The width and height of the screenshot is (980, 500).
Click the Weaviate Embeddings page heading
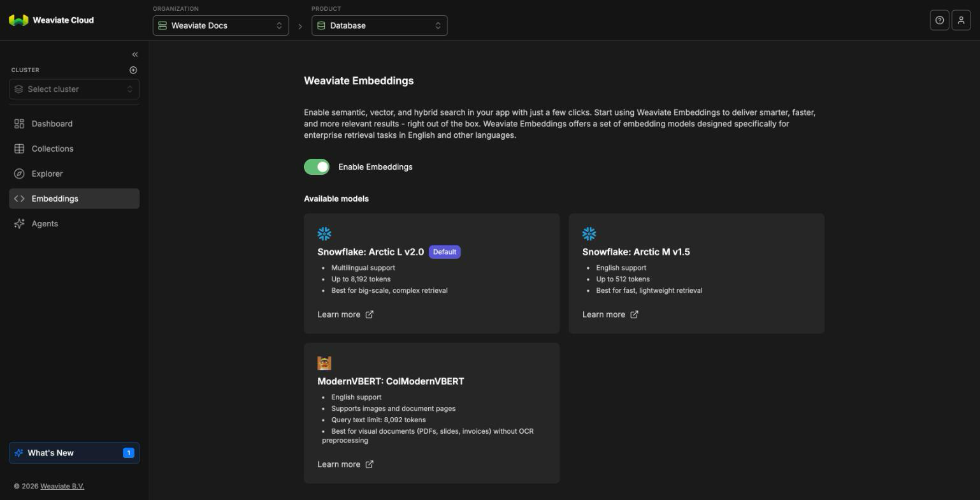[359, 81]
